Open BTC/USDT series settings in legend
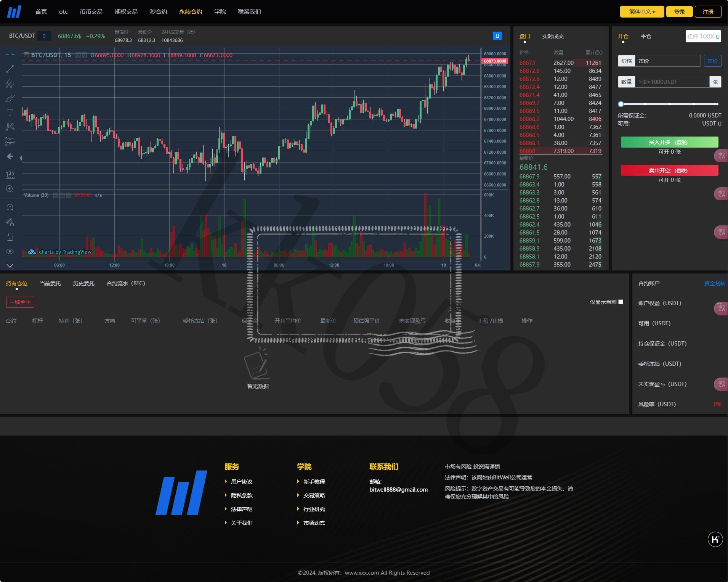728x582 pixels. click(x=85, y=55)
